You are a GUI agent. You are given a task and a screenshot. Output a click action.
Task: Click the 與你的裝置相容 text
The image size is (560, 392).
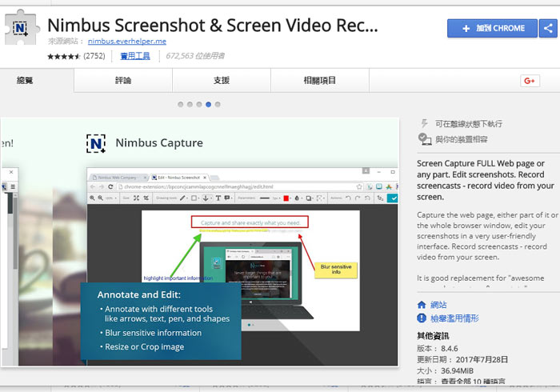(x=461, y=139)
